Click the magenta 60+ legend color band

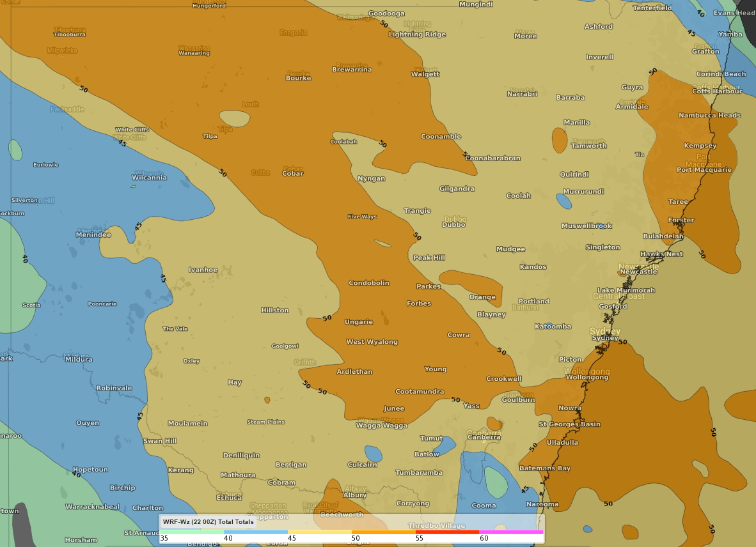coord(511,532)
